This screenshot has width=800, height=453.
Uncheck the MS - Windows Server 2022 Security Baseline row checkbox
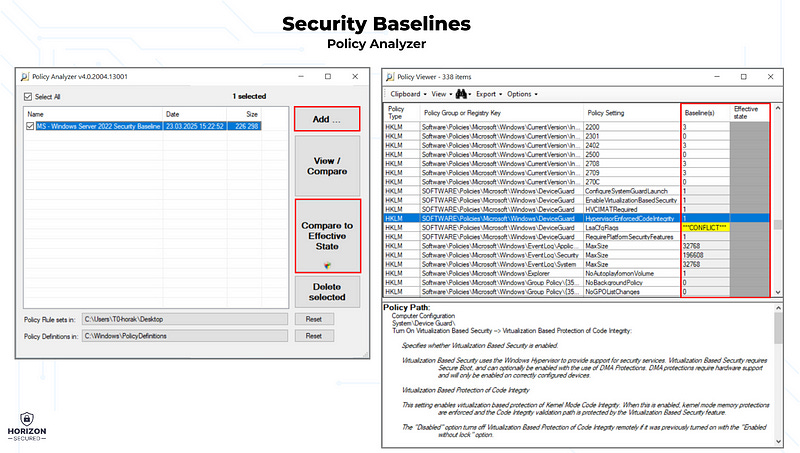[x=30, y=126]
